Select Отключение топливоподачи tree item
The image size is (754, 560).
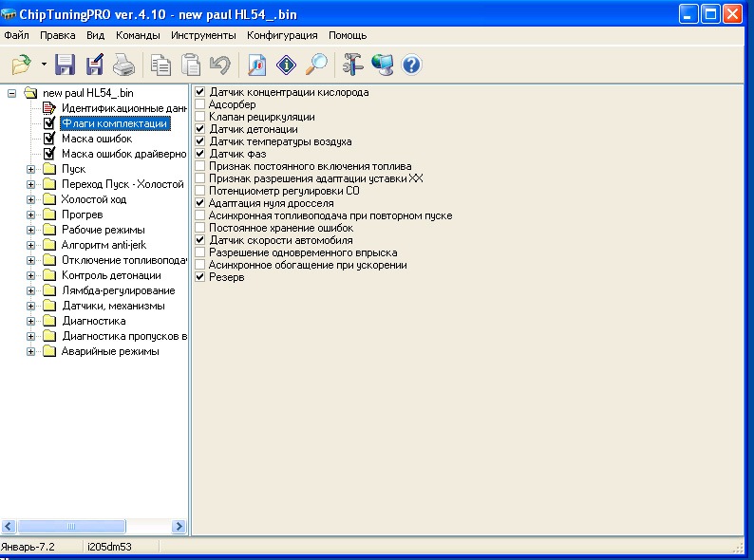[x=124, y=260]
